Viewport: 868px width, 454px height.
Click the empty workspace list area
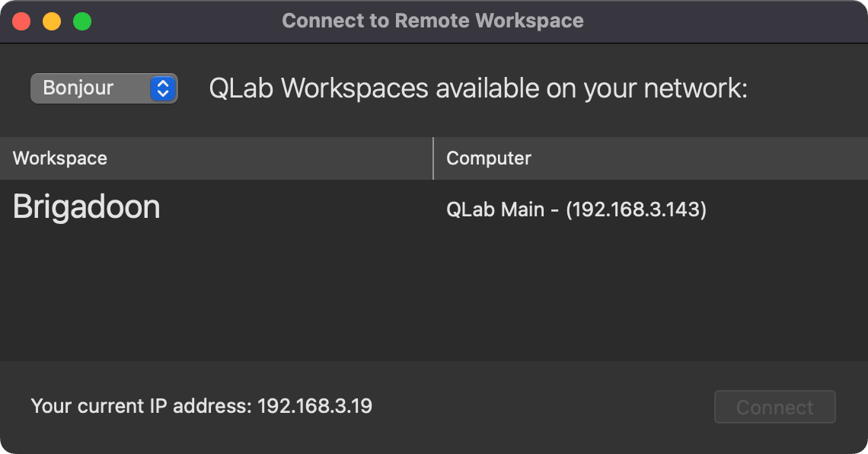(434, 297)
